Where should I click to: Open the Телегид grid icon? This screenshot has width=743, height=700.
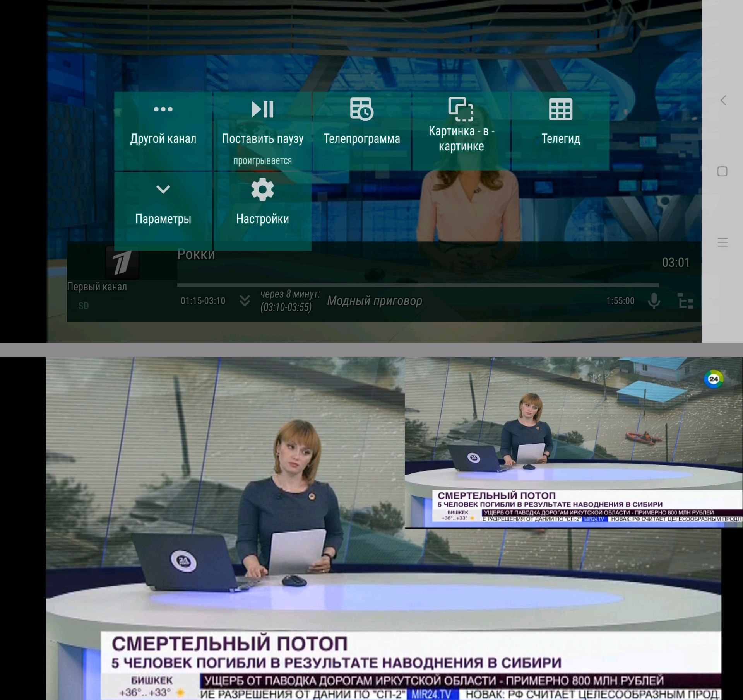[x=560, y=109]
